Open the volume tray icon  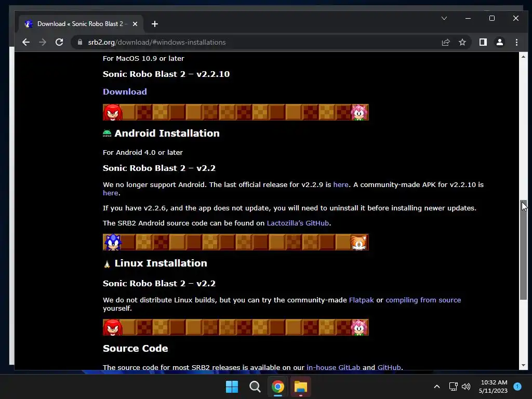click(x=466, y=387)
